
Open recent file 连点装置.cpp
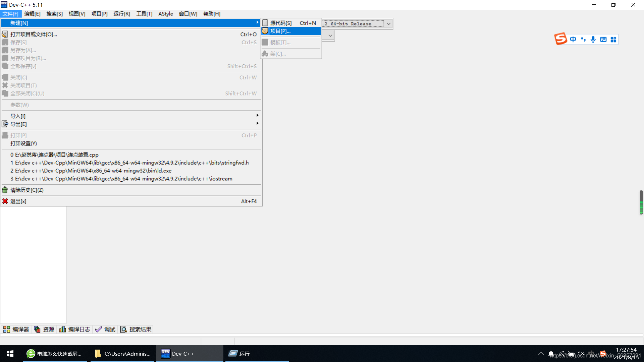click(54, 155)
